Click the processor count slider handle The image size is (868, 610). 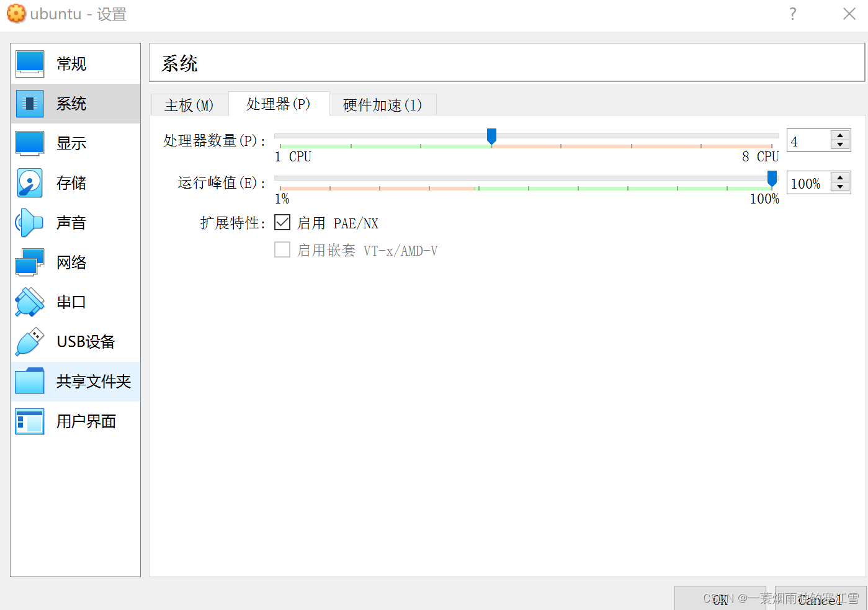coord(491,136)
